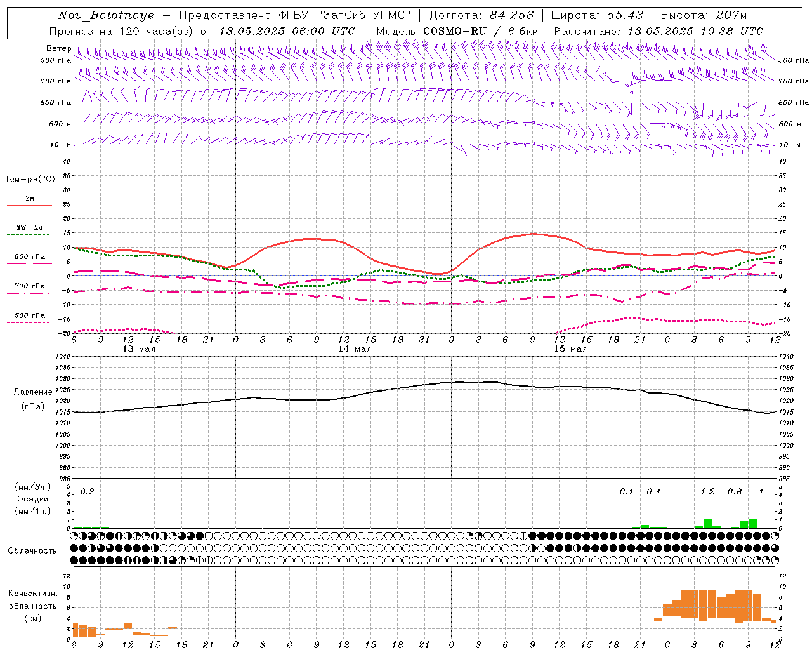Click the Облачность cloud cover label
Screen dimensions: 812x650
point(32,551)
